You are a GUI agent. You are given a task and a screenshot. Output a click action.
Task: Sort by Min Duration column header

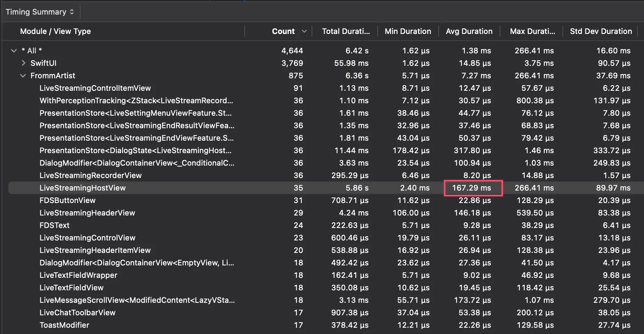pos(408,31)
